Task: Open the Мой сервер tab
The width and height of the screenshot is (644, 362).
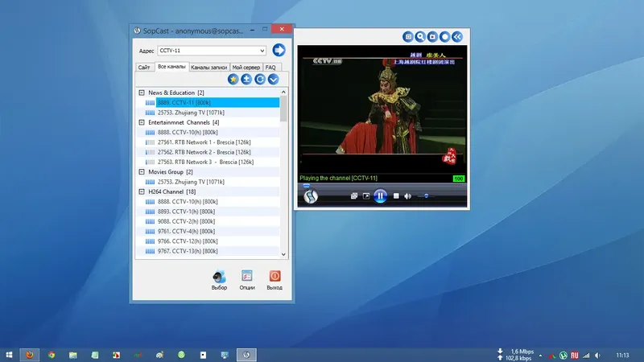Action: 246,68
